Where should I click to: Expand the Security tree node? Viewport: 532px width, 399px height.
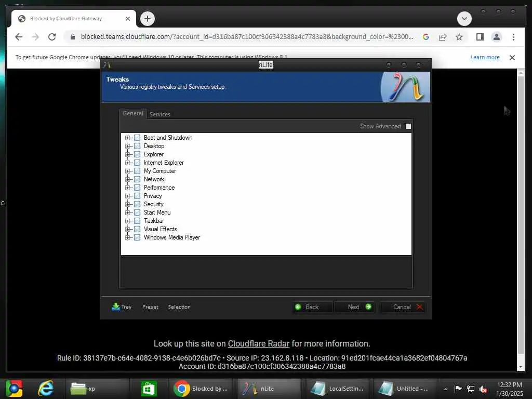pyautogui.click(x=127, y=204)
